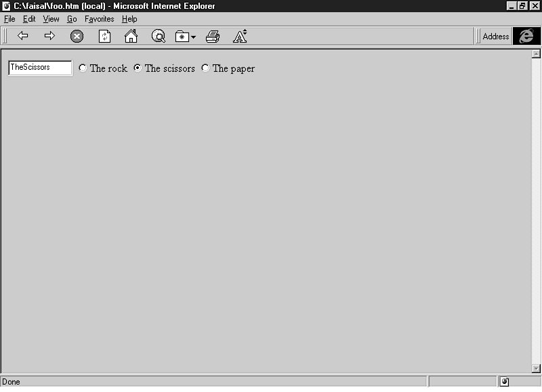The image size is (542, 392).
Task: Open the File menu
Action: tap(9, 19)
